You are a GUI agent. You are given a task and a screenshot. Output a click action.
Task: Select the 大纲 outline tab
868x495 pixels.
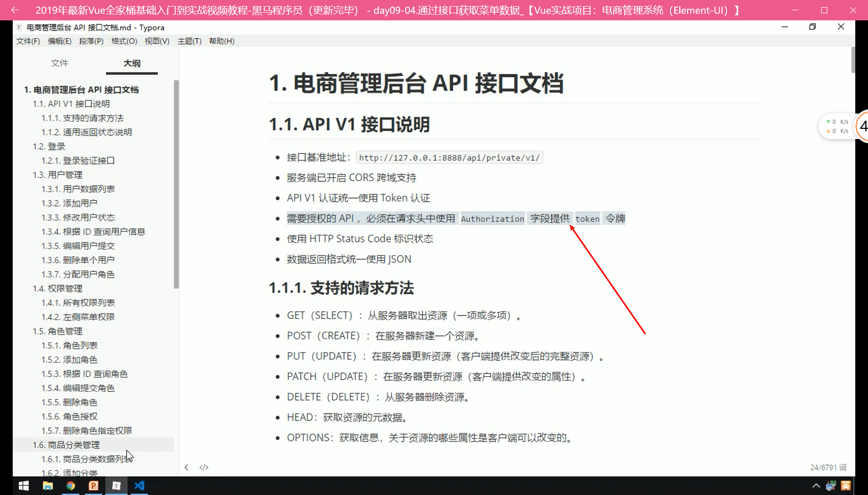132,63
